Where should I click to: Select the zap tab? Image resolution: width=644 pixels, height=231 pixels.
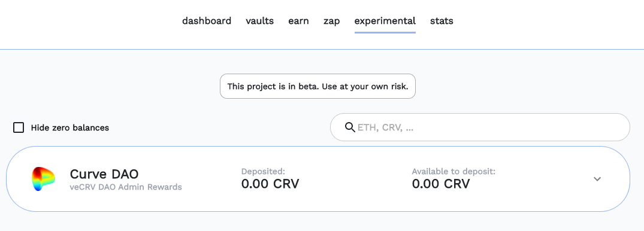pos(331,20)
